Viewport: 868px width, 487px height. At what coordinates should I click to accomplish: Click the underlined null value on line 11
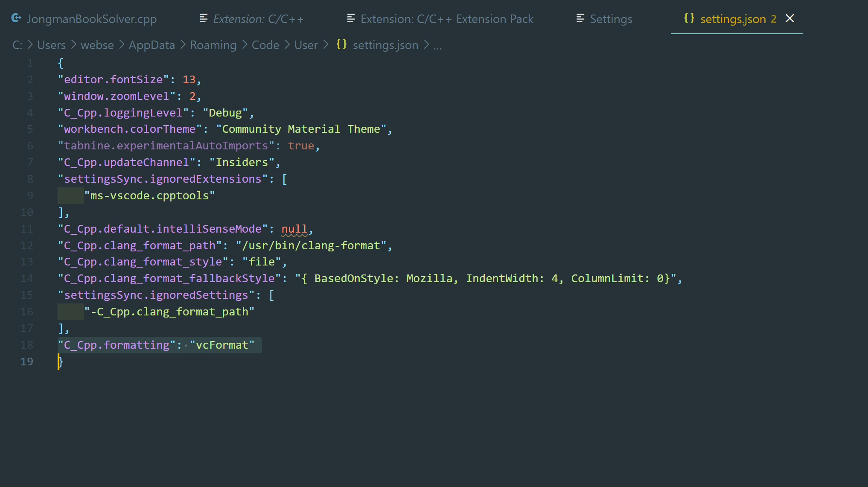click(294, 229)
